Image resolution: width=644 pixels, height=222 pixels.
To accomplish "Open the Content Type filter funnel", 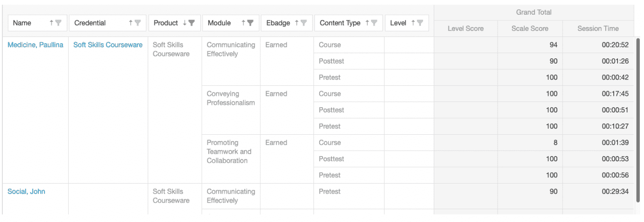I will coord(374,23).
